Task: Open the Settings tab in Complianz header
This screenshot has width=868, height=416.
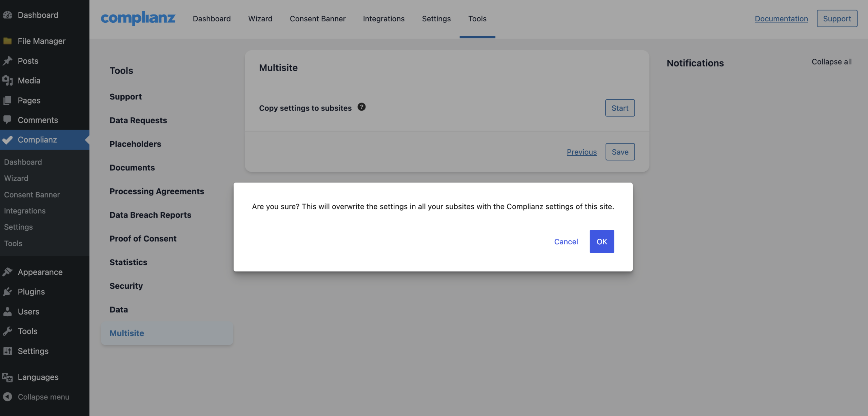Action: [x=436, y=18]
